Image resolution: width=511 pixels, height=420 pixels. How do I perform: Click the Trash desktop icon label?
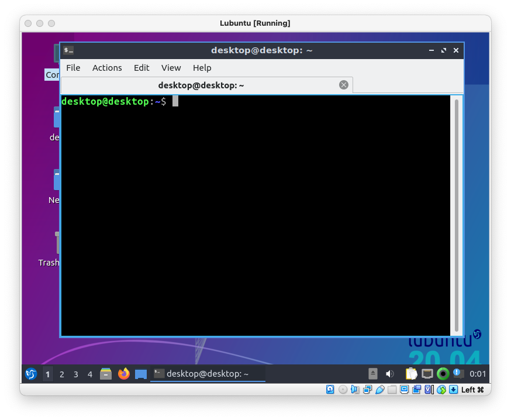[49, 263]
